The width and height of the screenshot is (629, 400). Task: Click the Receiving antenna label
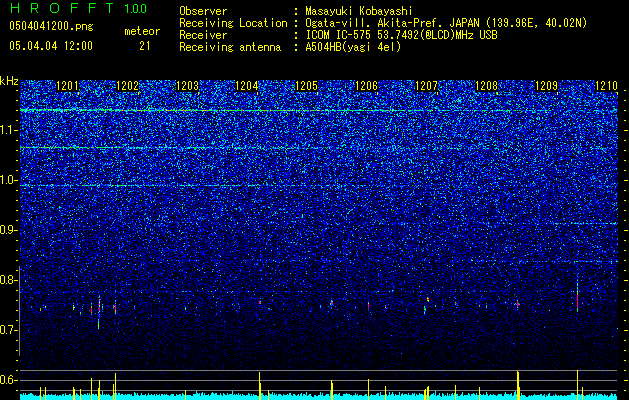click(x=230, y=47)
